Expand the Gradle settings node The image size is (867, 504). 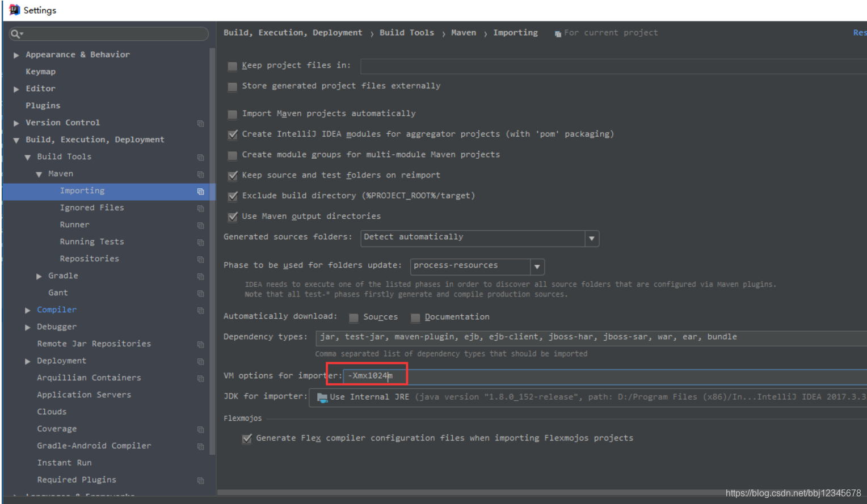[39, 276]
